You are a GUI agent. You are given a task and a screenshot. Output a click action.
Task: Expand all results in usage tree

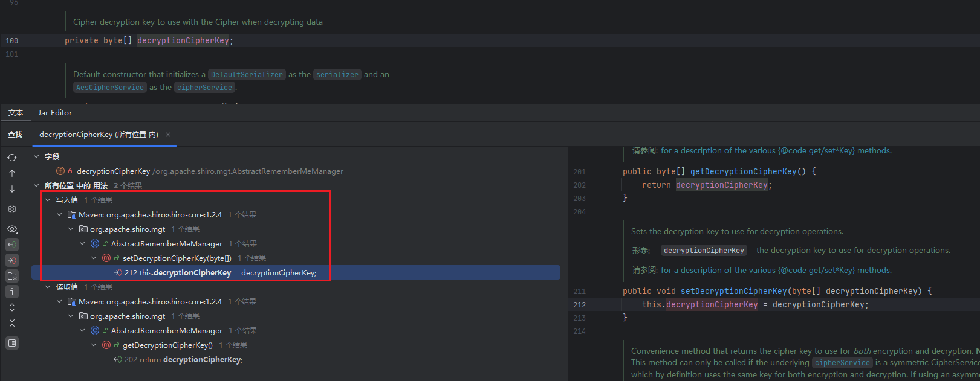coord(12,307)
